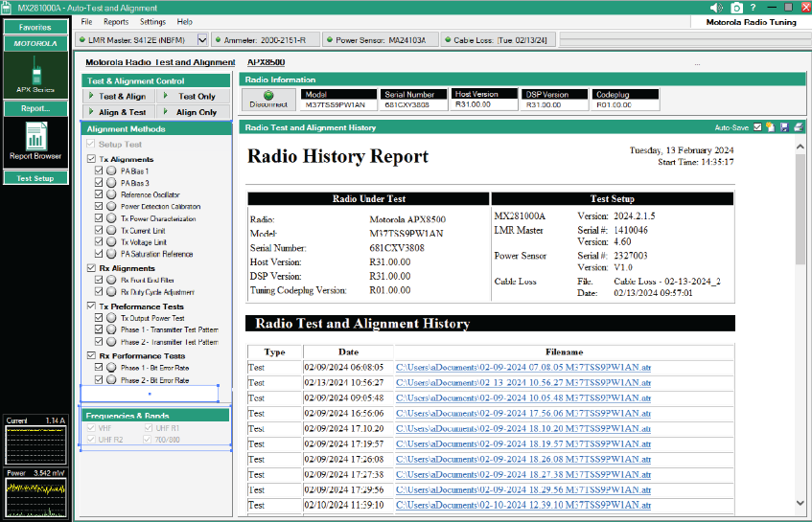Viewport: 812px width, 522px height.
Task: Select the Report... sidebar tab
Action: pyautogui.click(x=35, y=108)
